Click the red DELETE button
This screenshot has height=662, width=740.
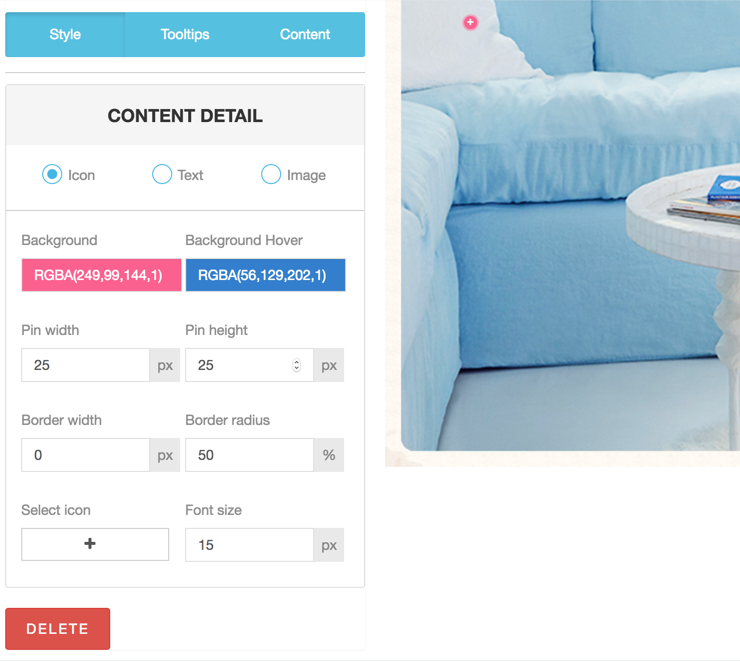click(x=58, y=628)
